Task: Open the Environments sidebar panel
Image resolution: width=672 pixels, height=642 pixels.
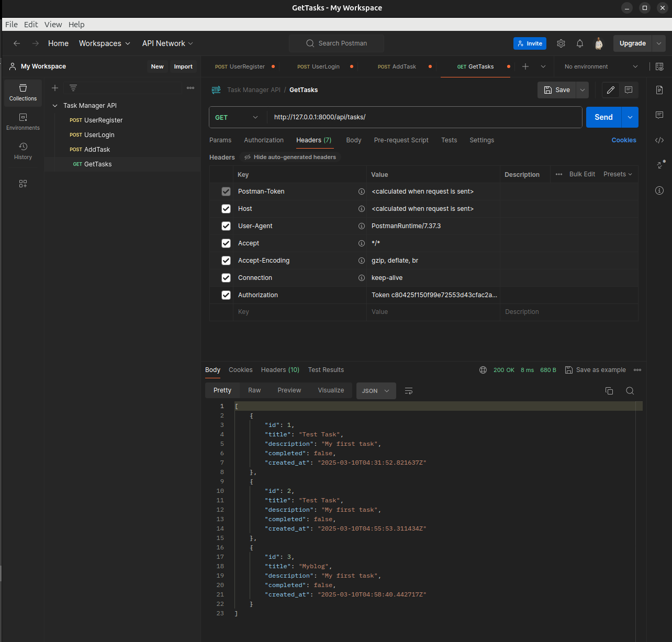Action: [x=23, y=122]
